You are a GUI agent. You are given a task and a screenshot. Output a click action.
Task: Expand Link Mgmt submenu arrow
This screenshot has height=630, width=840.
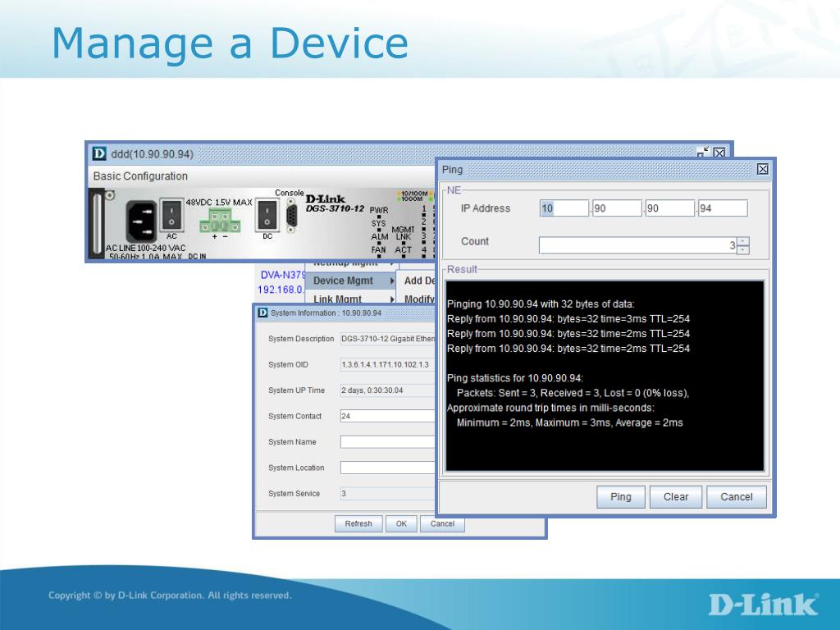392,299
